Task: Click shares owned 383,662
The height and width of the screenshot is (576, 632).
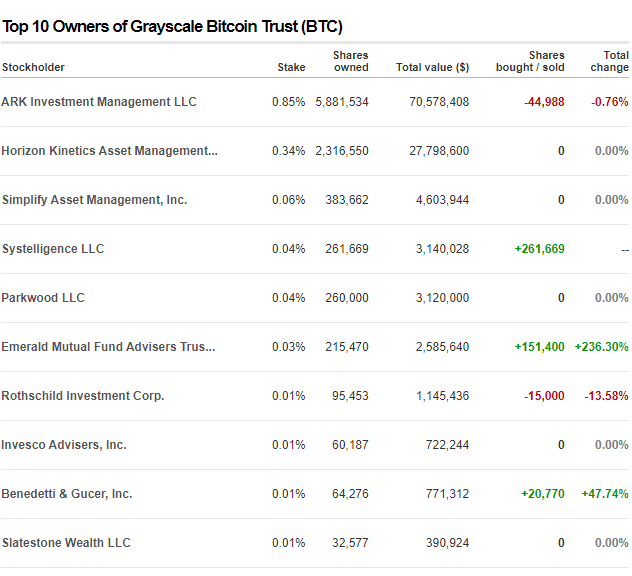Action: (347, 200)
